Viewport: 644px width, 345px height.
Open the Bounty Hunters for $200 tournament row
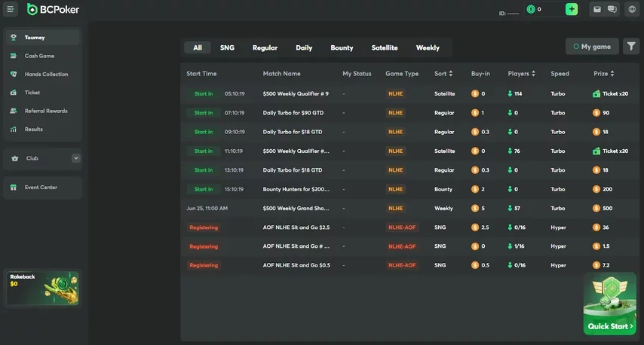point(296,190)
